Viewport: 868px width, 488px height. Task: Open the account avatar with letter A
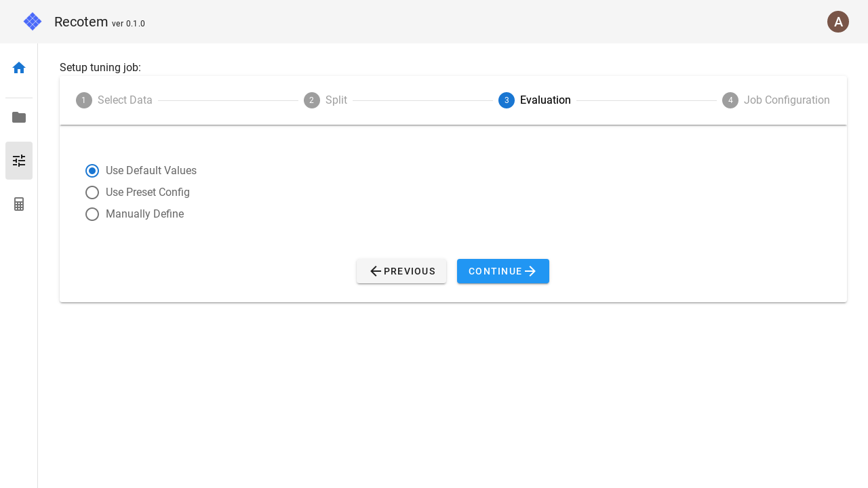[838, 22]
